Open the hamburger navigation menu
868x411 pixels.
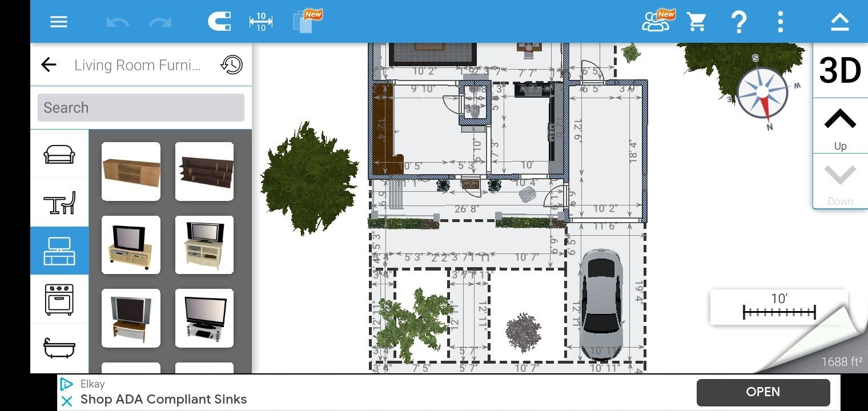point(58,21)
